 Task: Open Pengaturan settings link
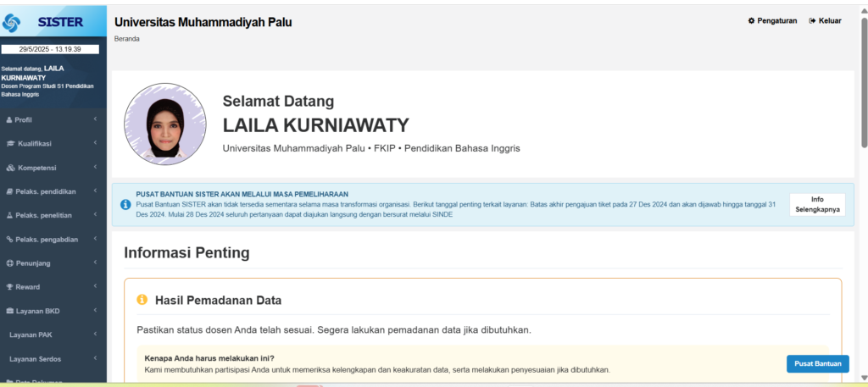[772, 21]
